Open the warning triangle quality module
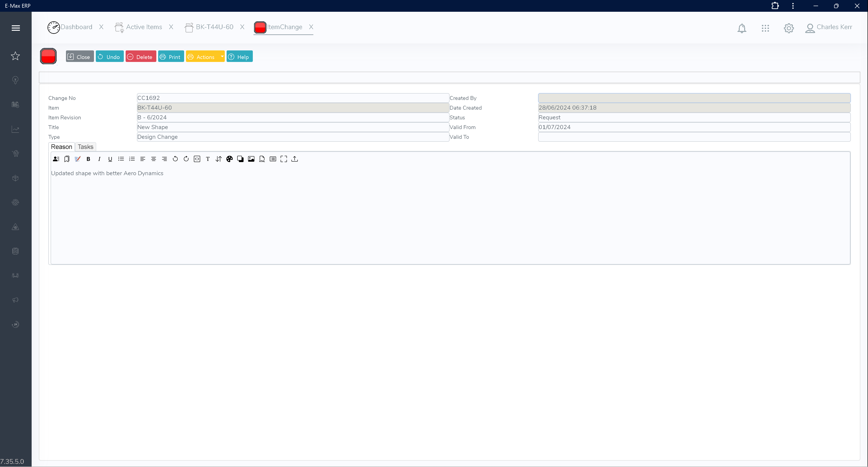The width and height of the screenshot is (868, 467). point(16,227)
